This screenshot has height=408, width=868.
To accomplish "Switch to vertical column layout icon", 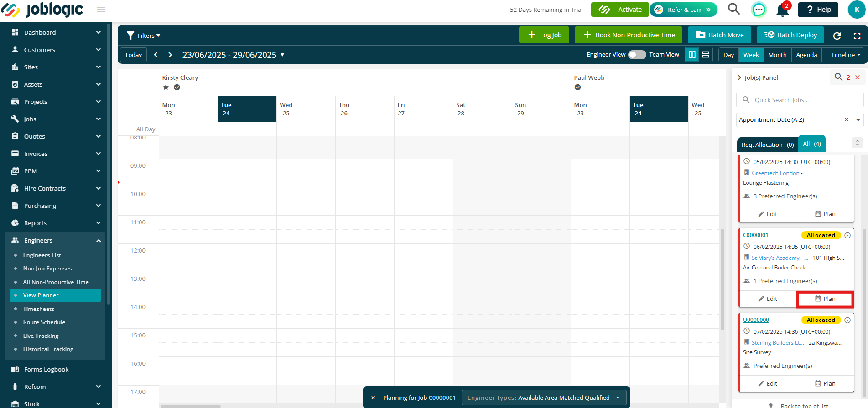I will click(692, 55).
